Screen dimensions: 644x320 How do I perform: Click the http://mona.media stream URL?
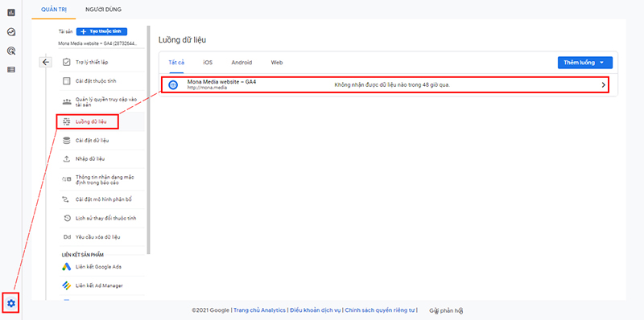(207, 88)
